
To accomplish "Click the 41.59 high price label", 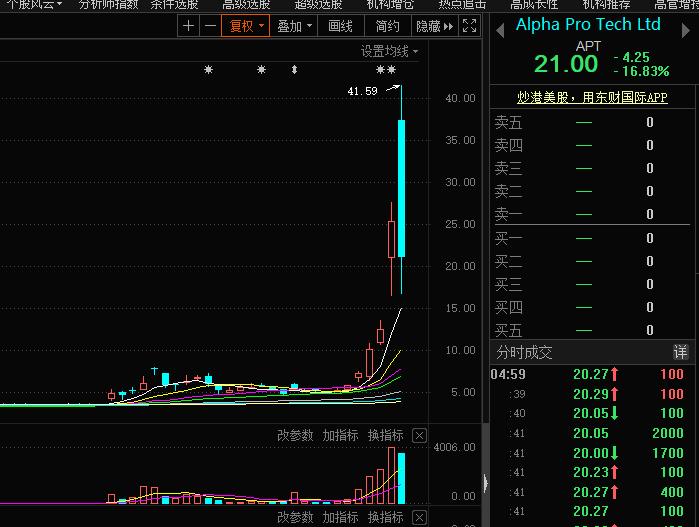I will [362, 91].
